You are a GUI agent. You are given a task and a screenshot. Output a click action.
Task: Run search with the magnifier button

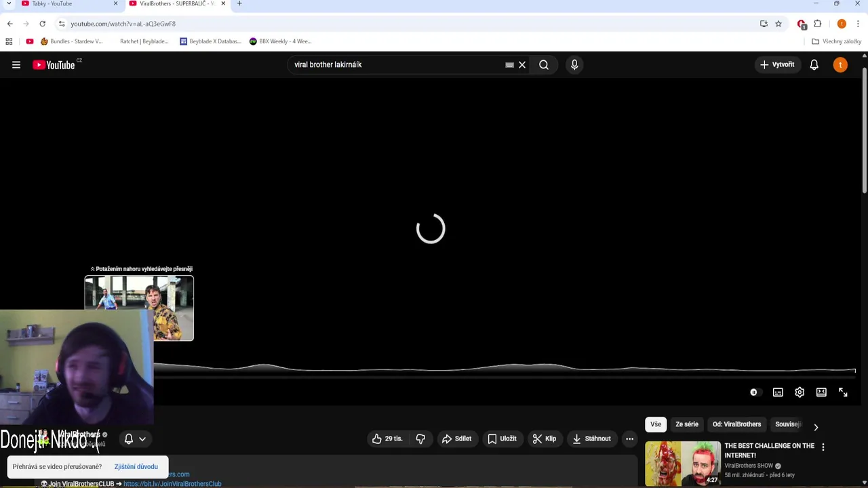click(544, 64)
